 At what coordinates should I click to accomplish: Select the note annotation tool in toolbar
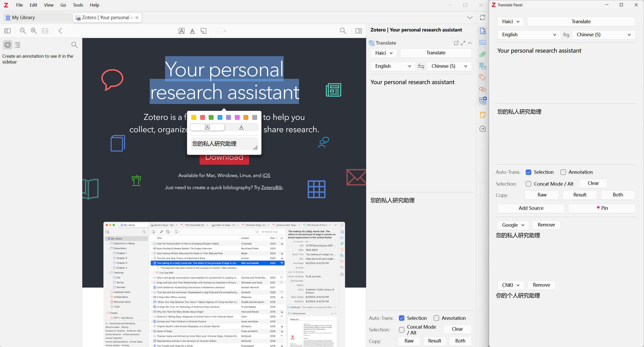[203, 31]
